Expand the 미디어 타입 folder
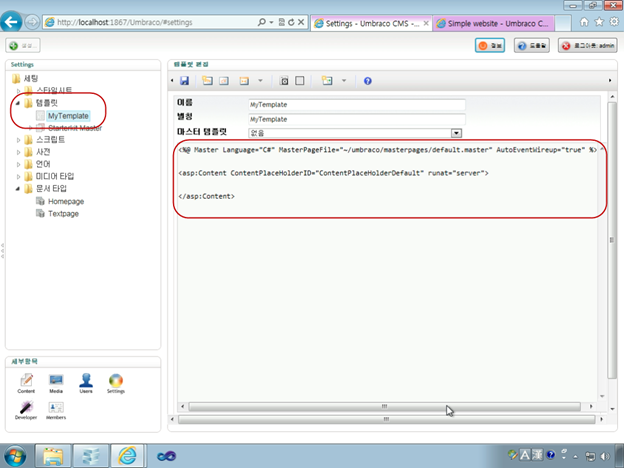 pos(18,176)
